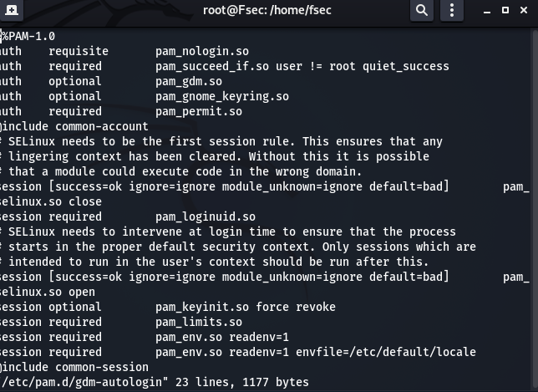Click the gdm-autologin status line
This screenshot has height=392, width=538.
click(x=155, y=383)
